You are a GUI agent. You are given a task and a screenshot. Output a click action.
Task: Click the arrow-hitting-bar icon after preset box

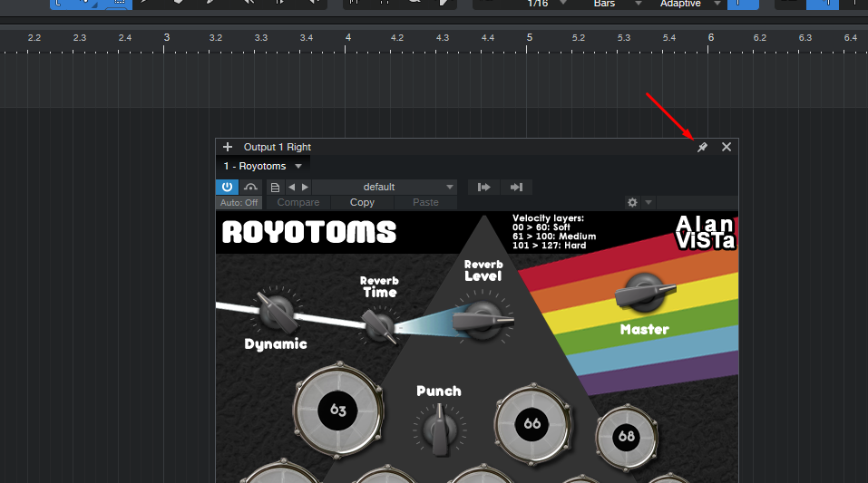(x=516, y=187)
